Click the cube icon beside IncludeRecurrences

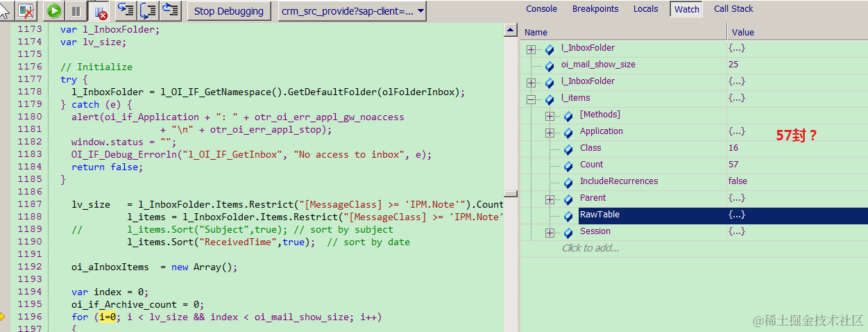[x=568, y=183]
